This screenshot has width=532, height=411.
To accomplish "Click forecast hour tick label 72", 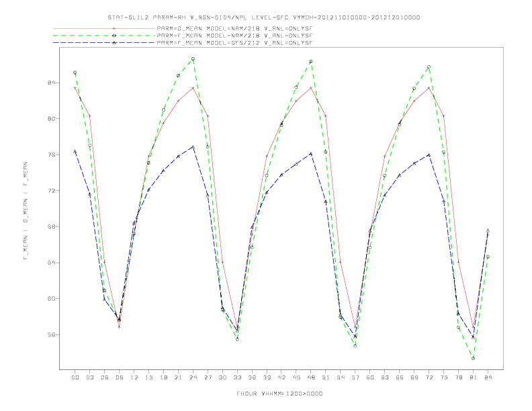I will [429, 377].
